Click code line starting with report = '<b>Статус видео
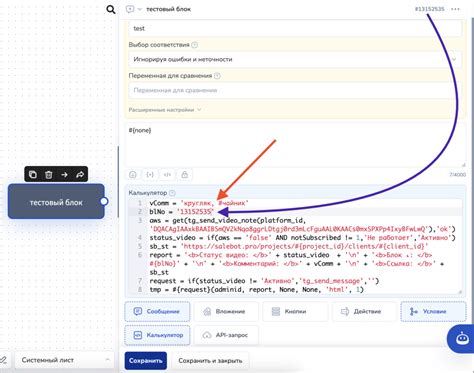The height and width of the screenshot is (373, 474). [297, 264]
